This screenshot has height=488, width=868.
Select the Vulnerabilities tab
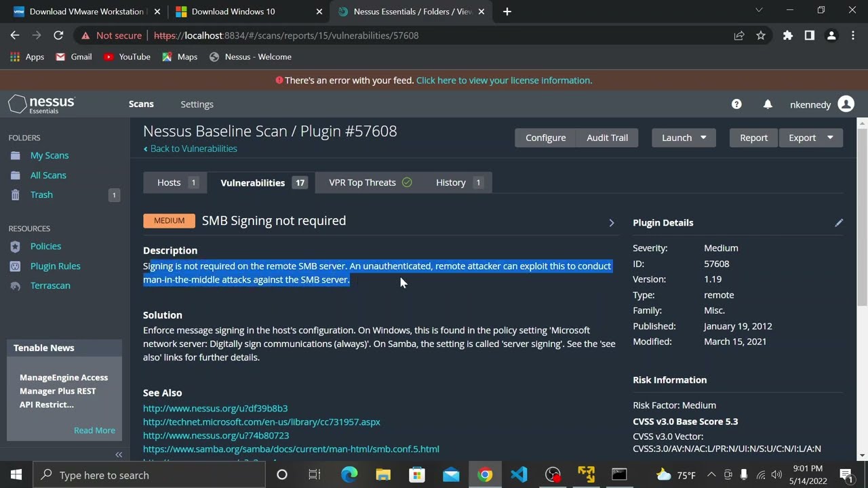coord(262,182)
